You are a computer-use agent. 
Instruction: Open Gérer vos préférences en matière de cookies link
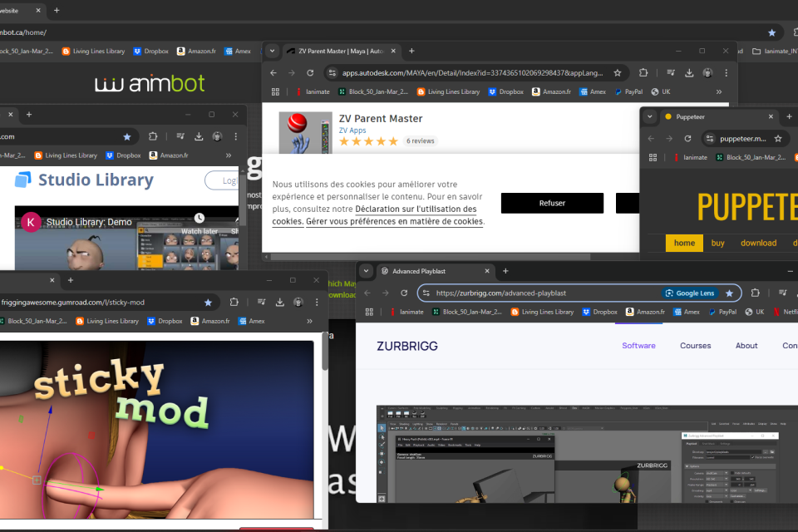pos(394,221)
